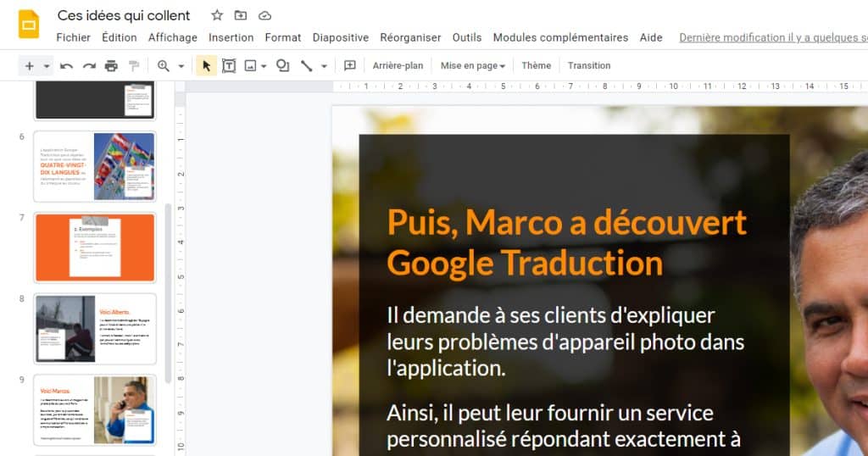Image resolution: width=868 pixels, height=456 pixels.
Task: Check the cloud document status icon
Action: coord(264,15)
